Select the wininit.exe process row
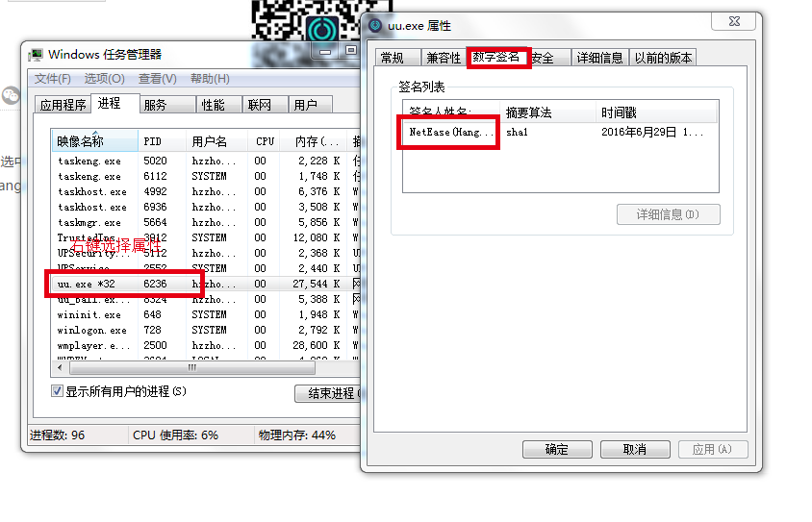Image resolution: width=812 pixels, height=522 pixels. (x=206, y=314)
